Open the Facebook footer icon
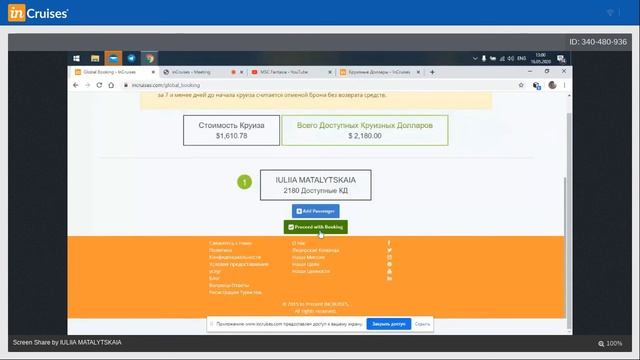 click(x=389, y=243)
